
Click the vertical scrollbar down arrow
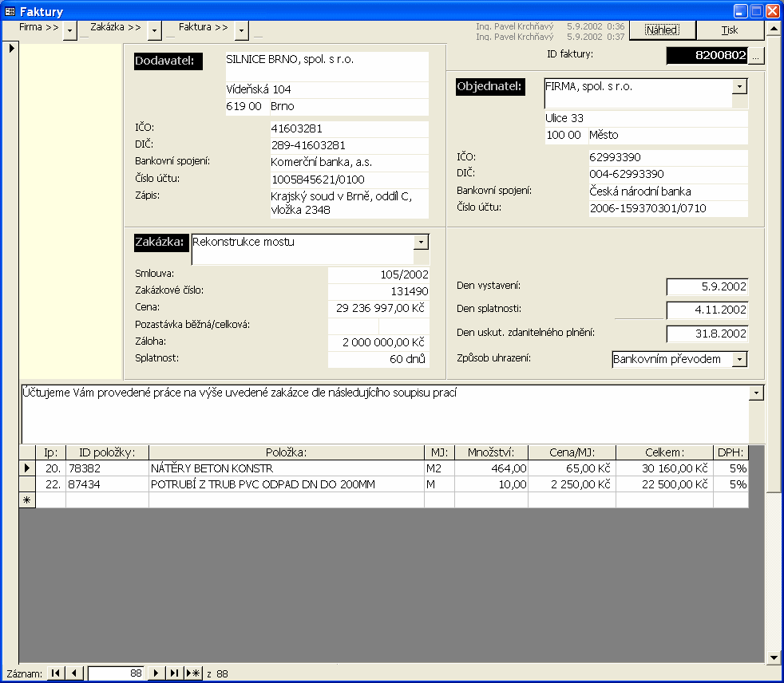(773, 657)
